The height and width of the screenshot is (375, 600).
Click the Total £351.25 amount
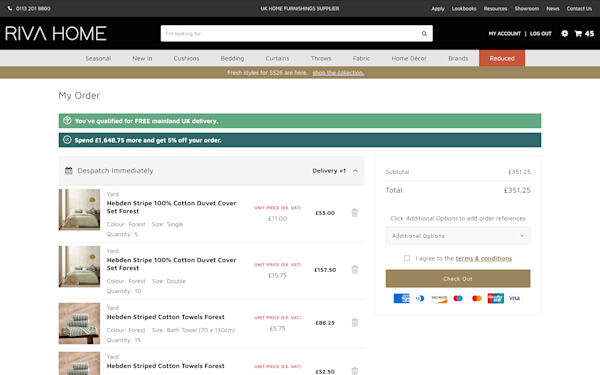(x=517, y=190)
